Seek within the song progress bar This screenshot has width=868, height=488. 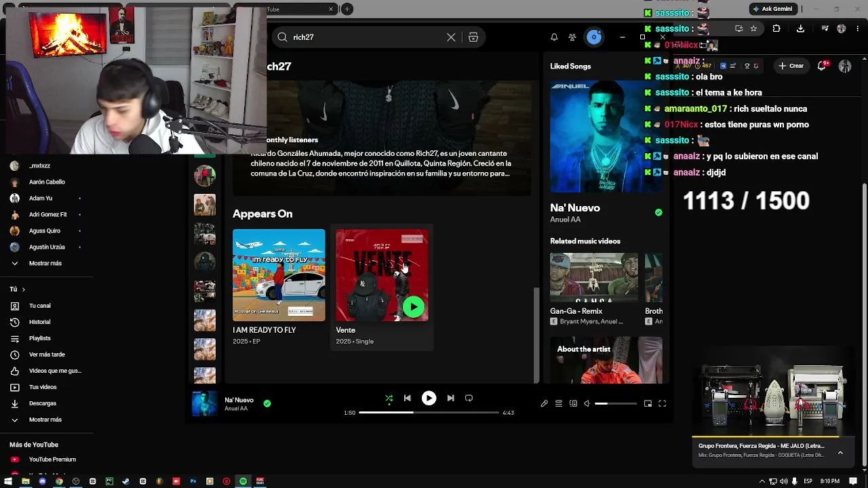(429, 413)
